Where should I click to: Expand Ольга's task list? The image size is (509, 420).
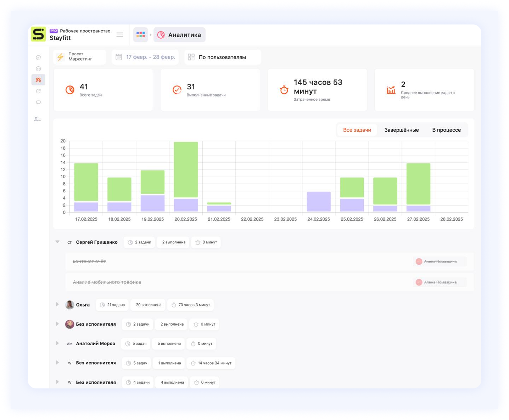57,304
